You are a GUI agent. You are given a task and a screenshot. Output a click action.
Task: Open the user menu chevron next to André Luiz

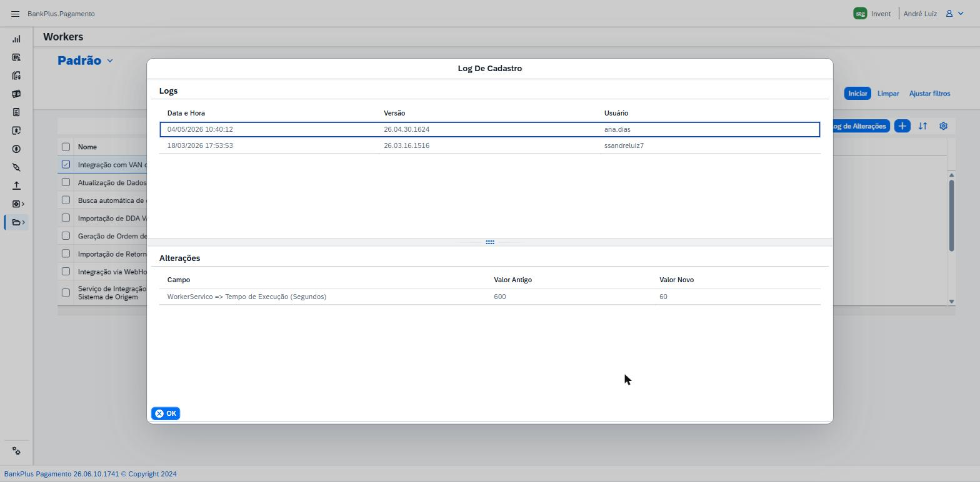click(961, 14)
